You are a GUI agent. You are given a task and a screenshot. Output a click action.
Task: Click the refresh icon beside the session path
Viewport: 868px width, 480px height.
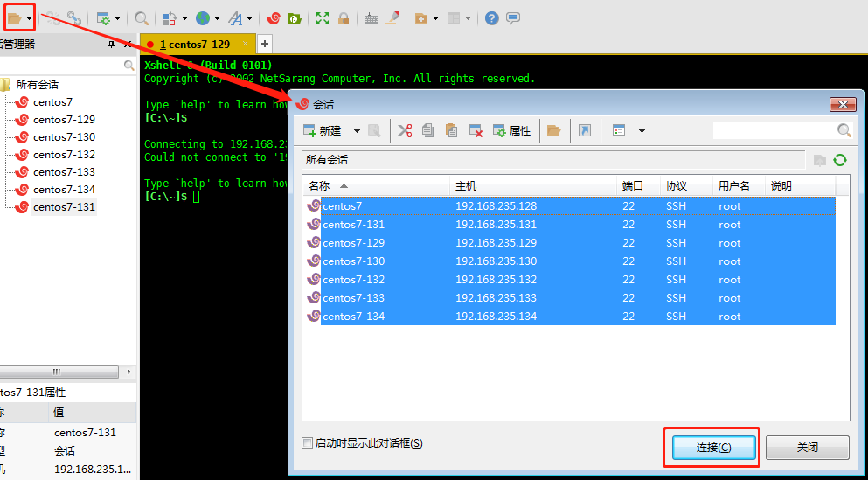pyautogui.click(x=840, y=160)
